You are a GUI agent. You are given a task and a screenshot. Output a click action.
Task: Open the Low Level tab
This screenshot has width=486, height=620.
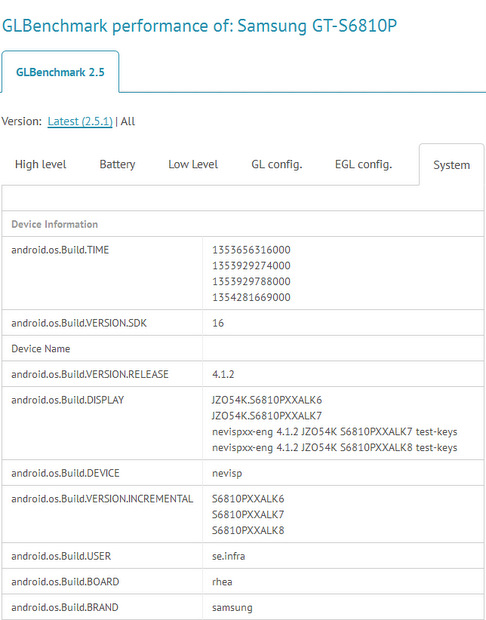(x=193, y=164)
